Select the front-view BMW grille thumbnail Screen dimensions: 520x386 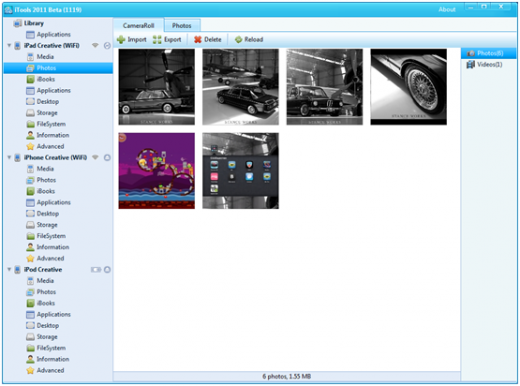pyautogui.click(x=325, y=87)
